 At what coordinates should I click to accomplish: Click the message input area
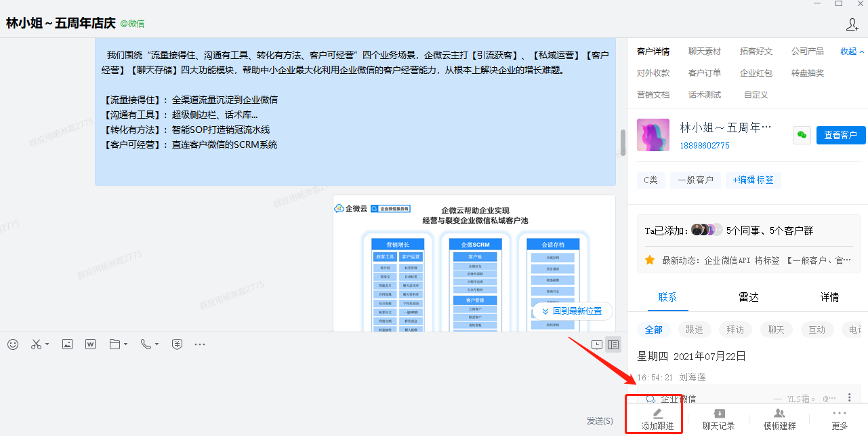point(312,383)
